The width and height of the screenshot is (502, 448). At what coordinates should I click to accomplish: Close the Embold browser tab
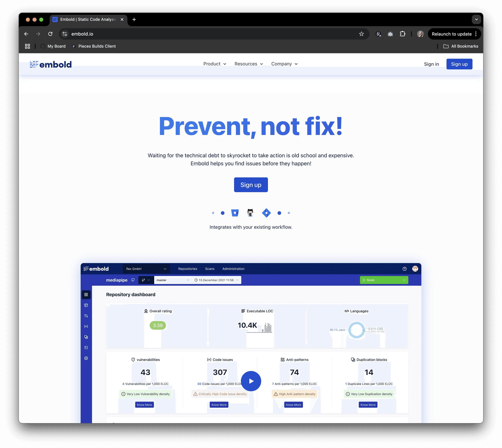(122, 19)
